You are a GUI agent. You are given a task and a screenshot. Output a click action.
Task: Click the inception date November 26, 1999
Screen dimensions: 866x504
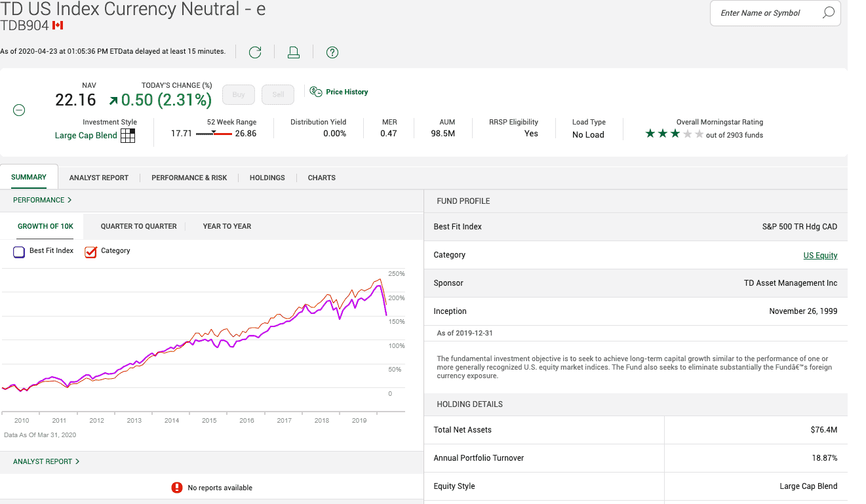click(803, 311)
